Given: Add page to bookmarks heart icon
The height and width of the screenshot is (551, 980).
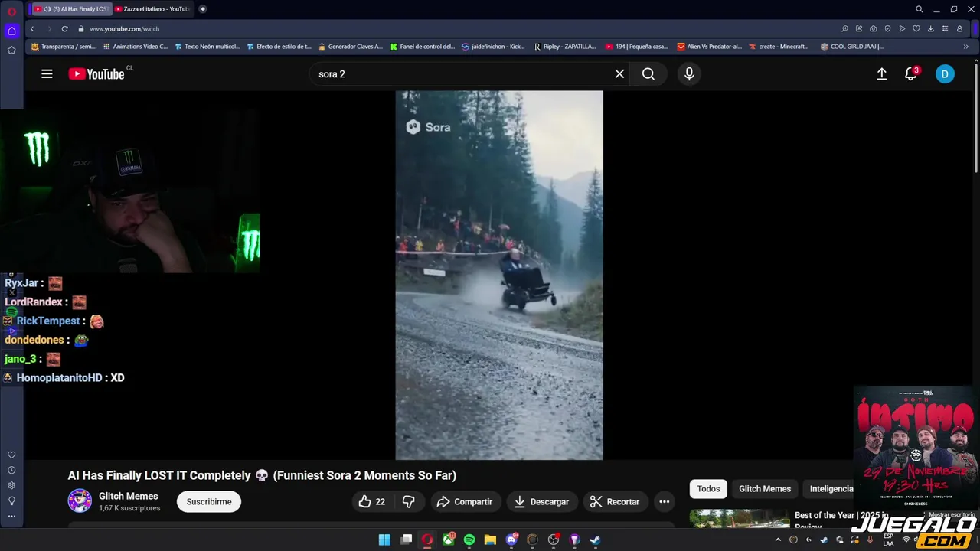Looking at the screenshot, I should click(916, 28).
